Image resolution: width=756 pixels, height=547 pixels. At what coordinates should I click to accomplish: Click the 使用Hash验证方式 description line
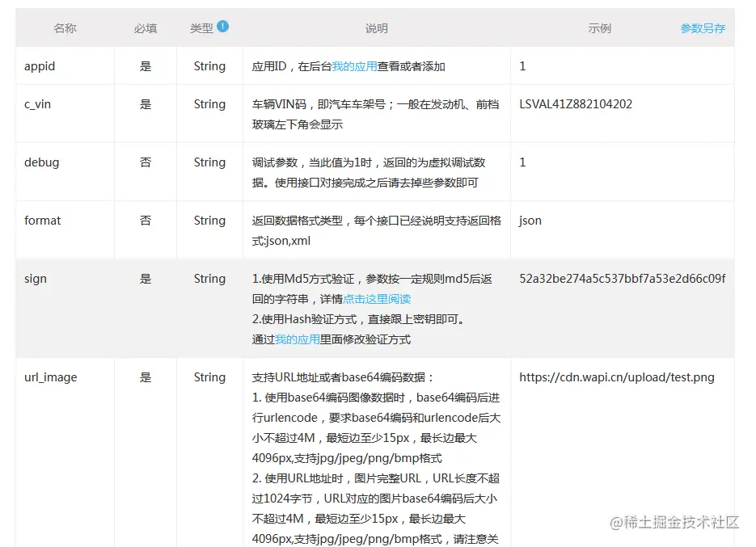(x=358, y=319)
